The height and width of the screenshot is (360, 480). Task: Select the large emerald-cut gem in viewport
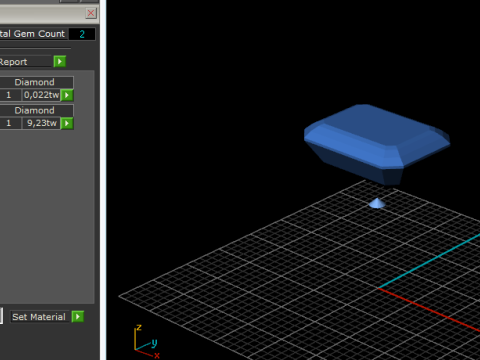(x=377, y=144)
